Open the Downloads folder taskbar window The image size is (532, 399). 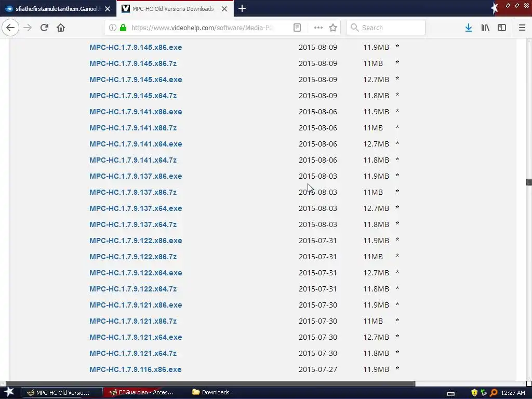point(211,393)
